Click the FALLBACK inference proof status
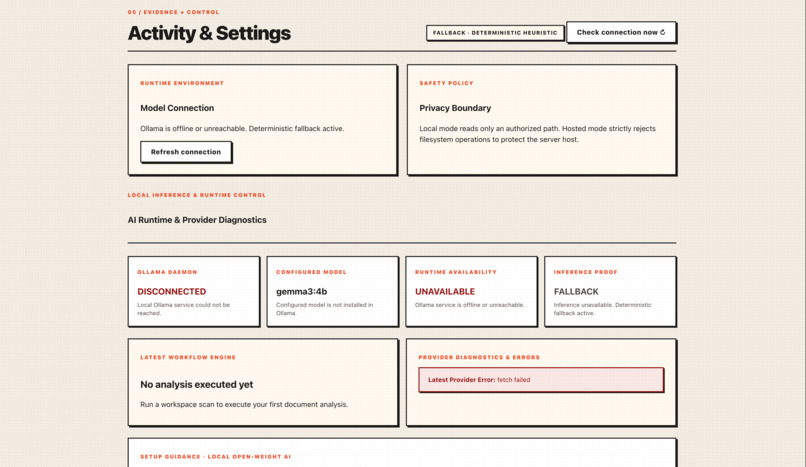The image size is (806, 467). click(576, 291)
